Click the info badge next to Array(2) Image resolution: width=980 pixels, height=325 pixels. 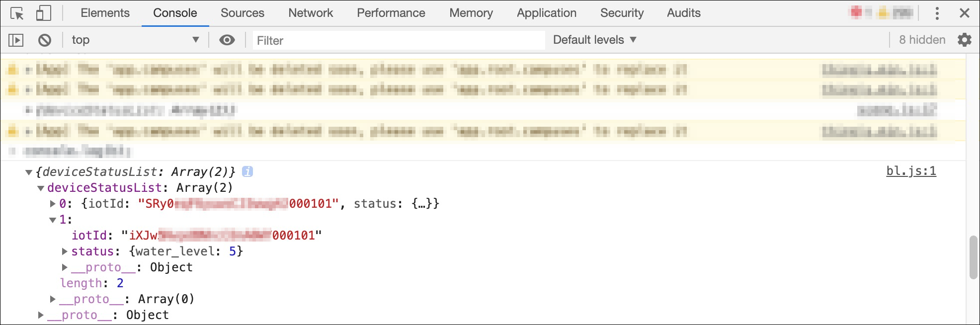[247, 171]
